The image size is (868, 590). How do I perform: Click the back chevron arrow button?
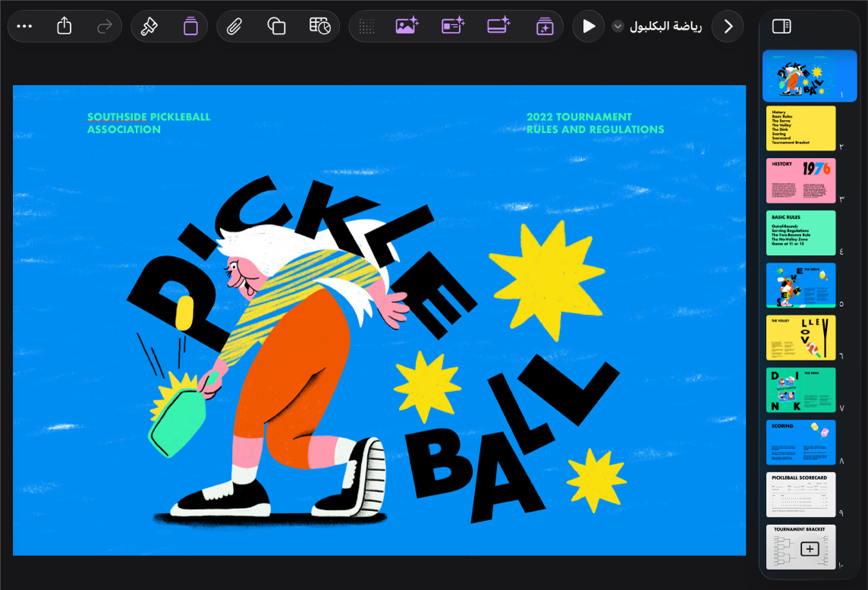pyautogui.click(x=728, y=26)
